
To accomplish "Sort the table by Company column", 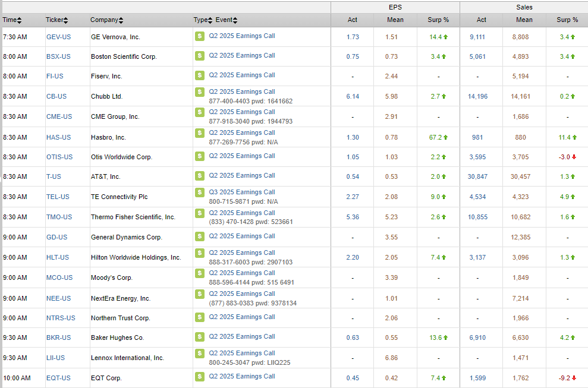I will 106,20.
